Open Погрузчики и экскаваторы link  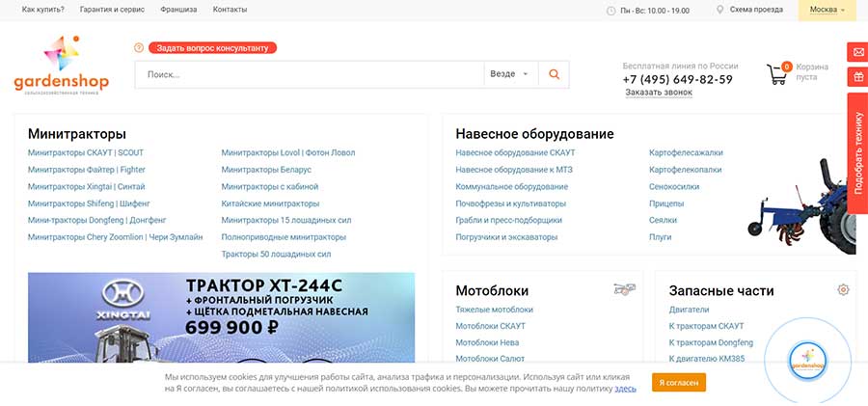(506, 237)
